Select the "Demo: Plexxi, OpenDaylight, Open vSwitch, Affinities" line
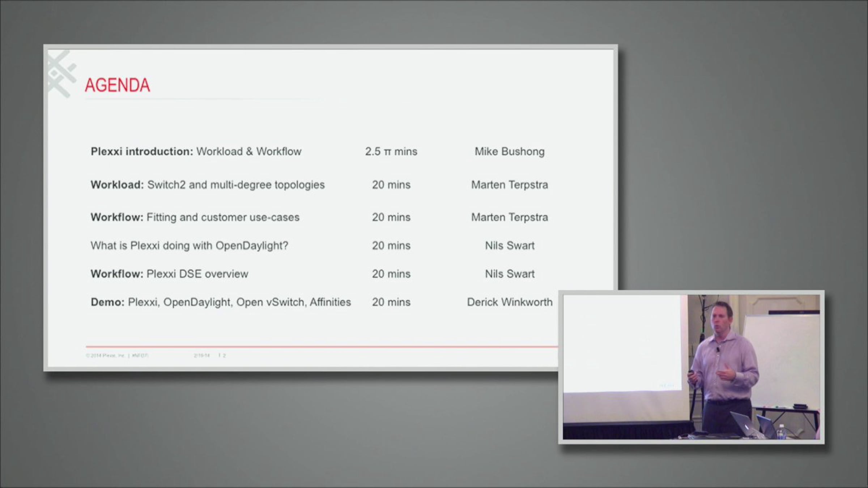 coord(221,302)
